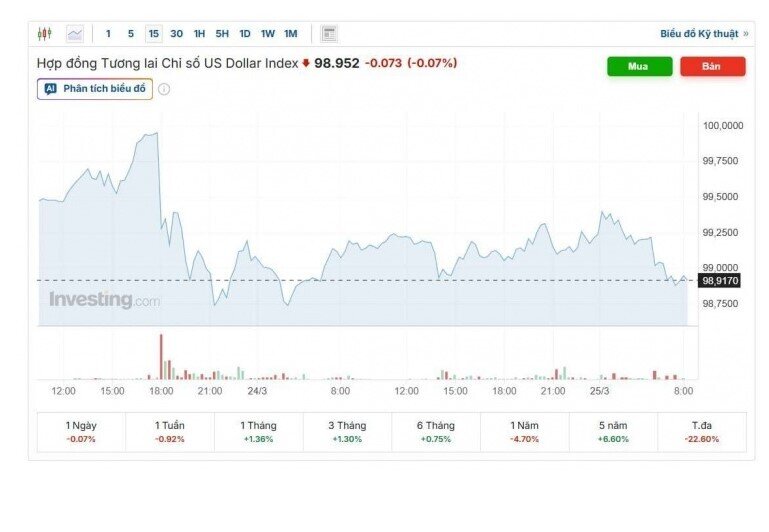
Task: Click the info icon beside Phân tích biểu đồ
Action: click(x=164, y=89)
